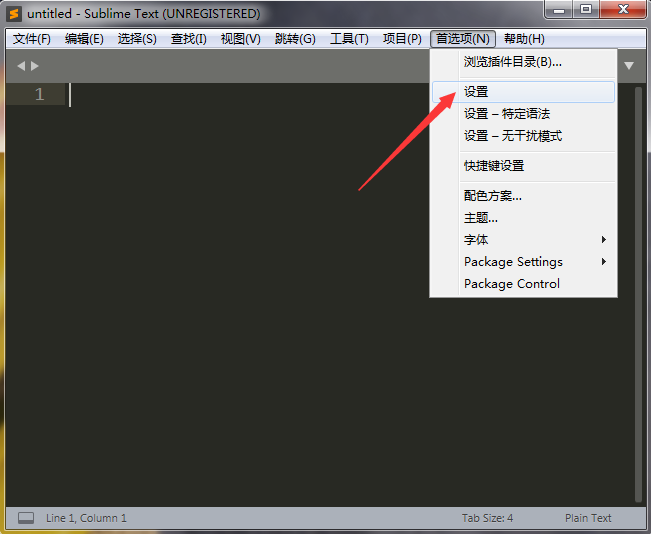
Task: Close the 首选项(N) menu
Action: [463, 39]
